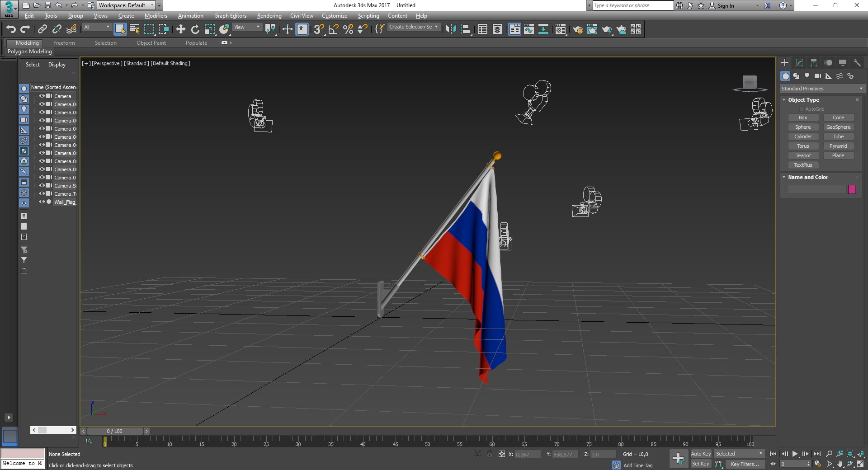Open the Modifiers menu

point(156,16)
